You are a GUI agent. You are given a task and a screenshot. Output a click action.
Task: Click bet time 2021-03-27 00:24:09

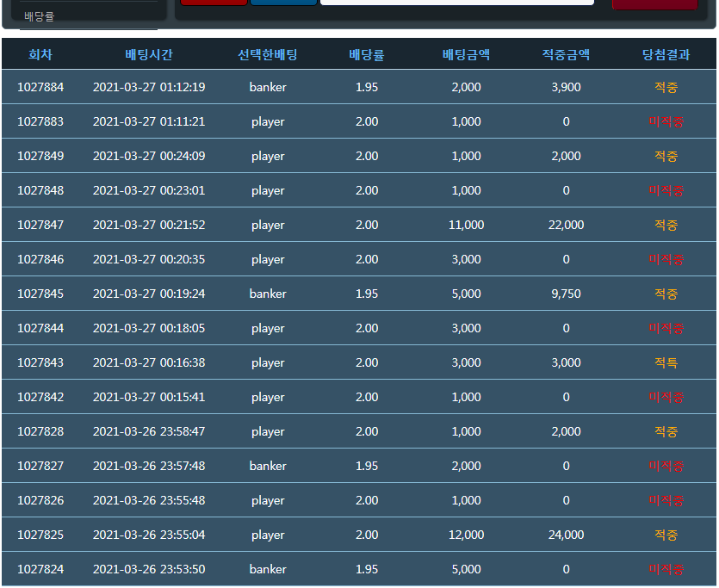tap(149, 156)
